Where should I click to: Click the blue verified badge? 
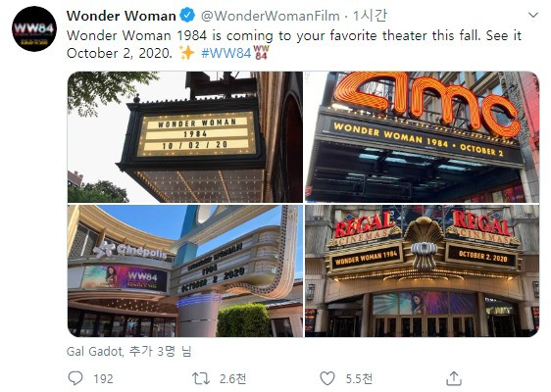(187, 16)
